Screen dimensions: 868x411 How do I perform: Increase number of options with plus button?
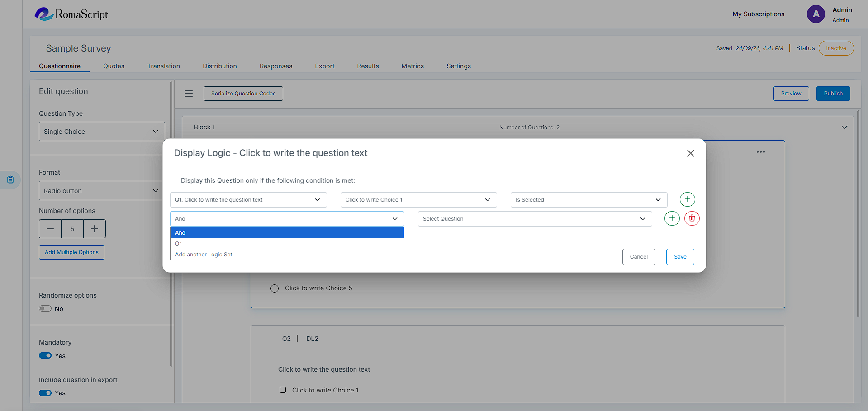tap(95, 229)
